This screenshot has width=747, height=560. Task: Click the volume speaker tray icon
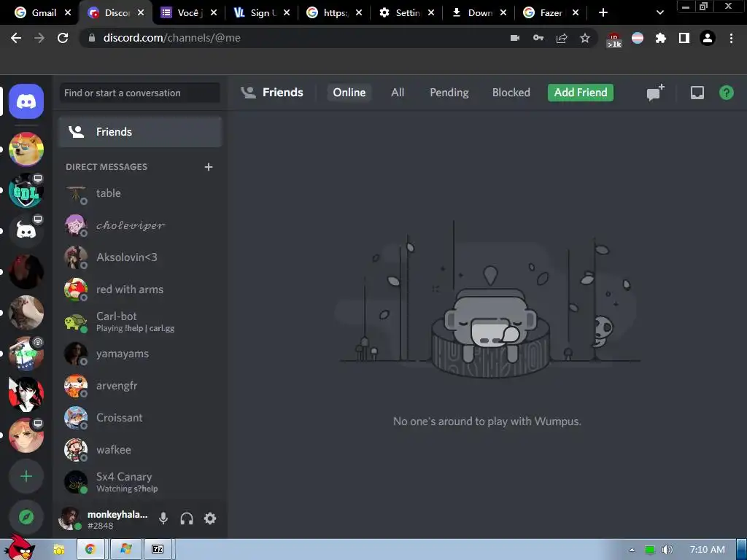[x=667, y=550]
